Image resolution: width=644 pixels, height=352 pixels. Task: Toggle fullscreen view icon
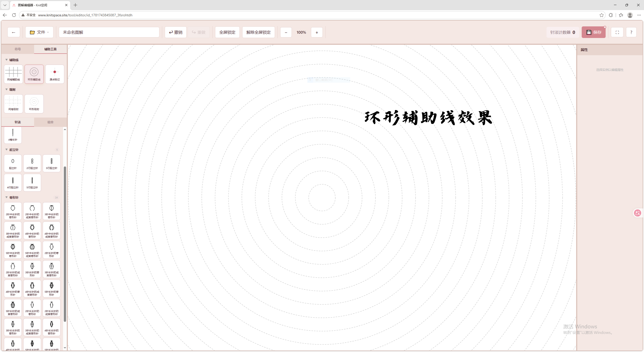click(617, 32)
